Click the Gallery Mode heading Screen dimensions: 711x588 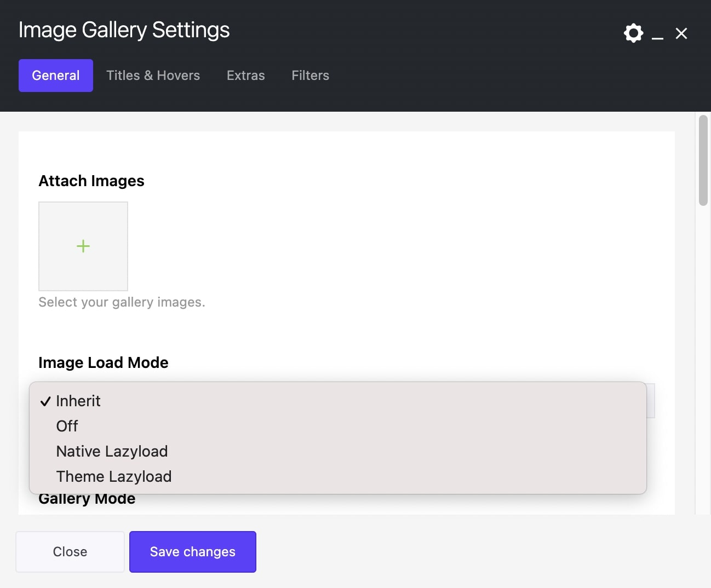[87, 500]
